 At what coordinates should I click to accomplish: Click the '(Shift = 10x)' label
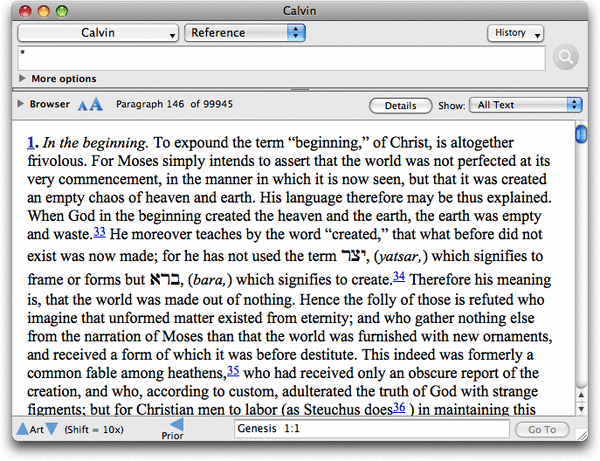(94, 430)
